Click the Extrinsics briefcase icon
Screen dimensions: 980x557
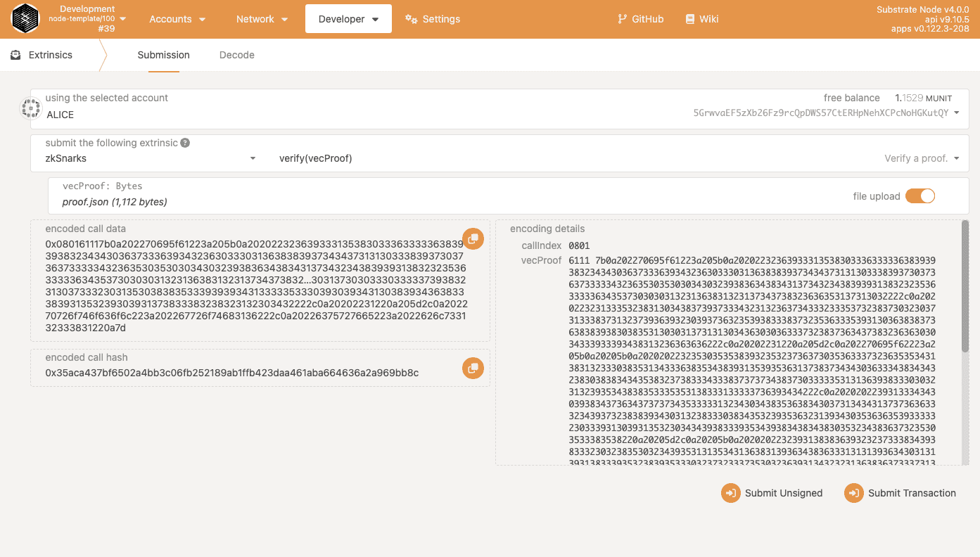pyautogui.click(x=15, y=54)
